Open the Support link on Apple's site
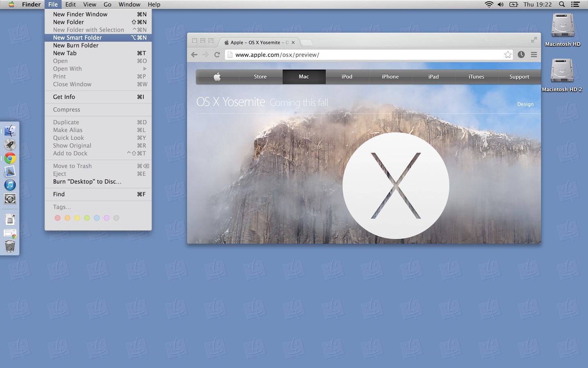The image size is (588, 368). (519, 76)
